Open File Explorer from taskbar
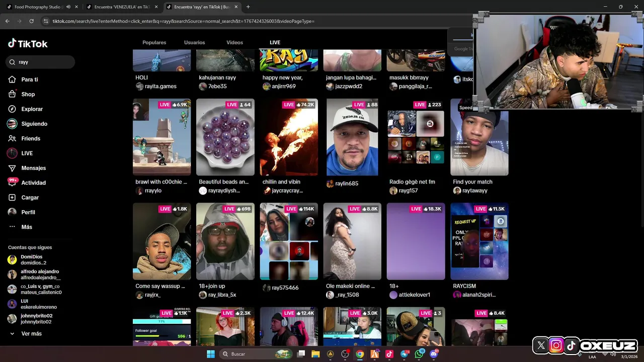This screenshot has width=644, height=362. coord(315,354)
